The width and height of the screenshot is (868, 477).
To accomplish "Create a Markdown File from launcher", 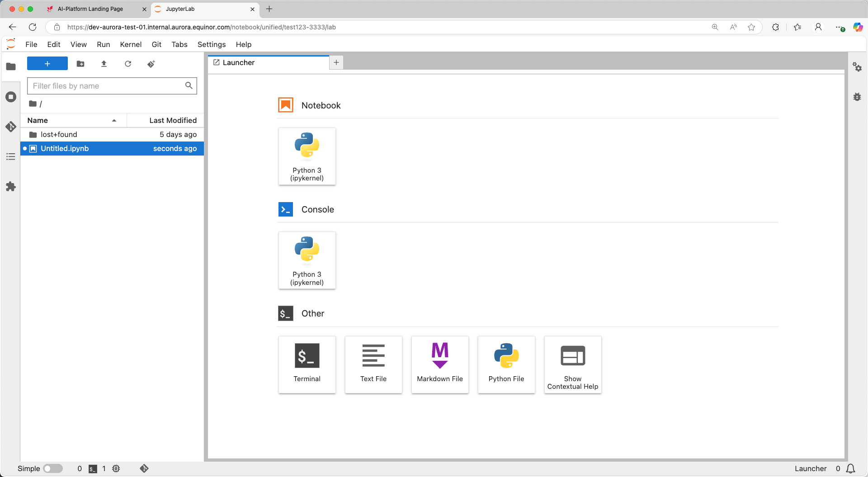I will click(439, 364).
